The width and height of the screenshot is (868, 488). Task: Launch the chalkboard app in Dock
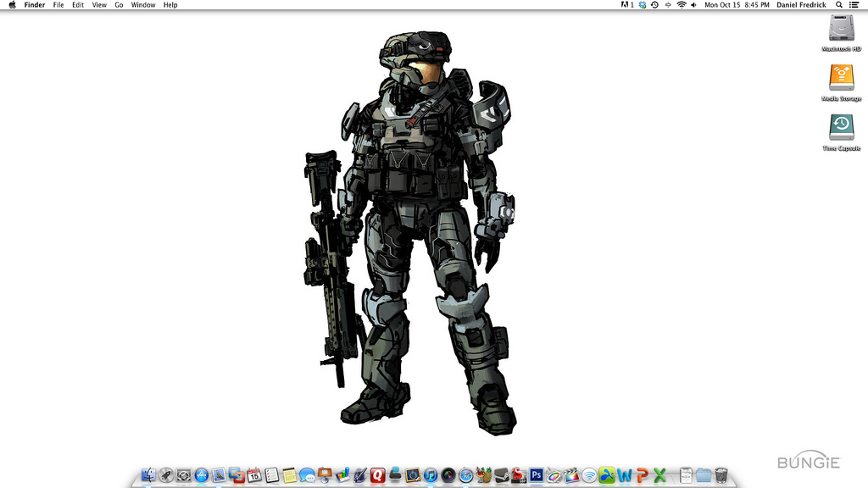coord(413,474)
